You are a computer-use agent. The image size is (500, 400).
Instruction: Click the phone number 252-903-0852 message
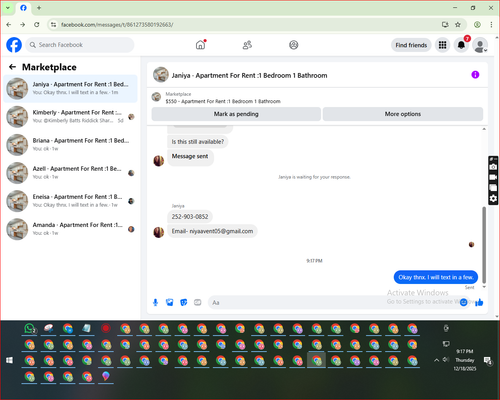[190, 217]
